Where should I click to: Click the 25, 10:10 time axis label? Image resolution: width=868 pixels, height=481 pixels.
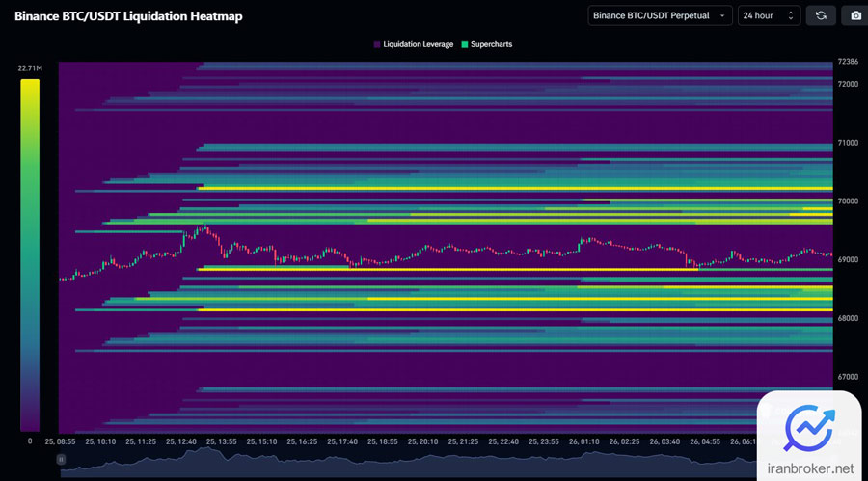(100, 441)
